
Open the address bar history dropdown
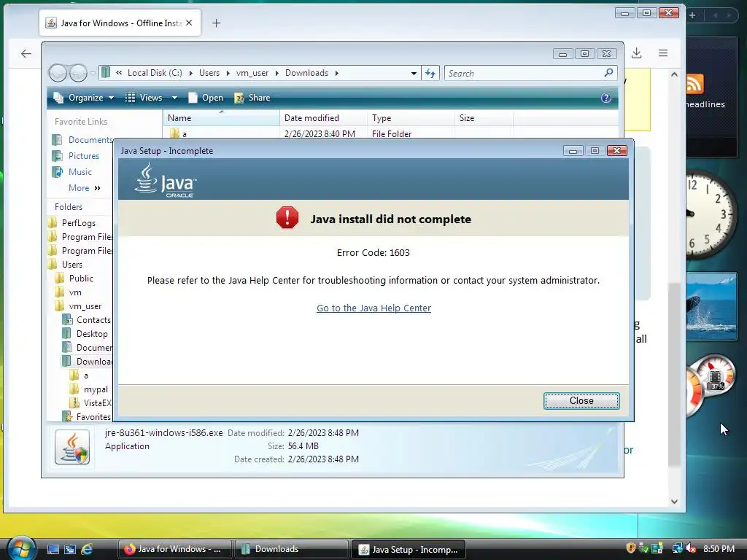pos(414,73)
